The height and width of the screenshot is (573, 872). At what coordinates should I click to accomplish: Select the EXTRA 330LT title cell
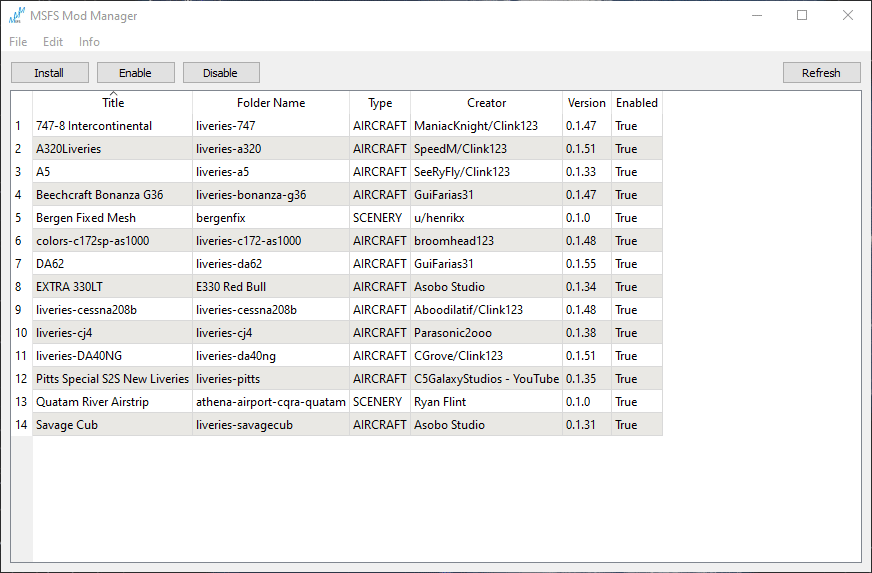pos(113,286)
